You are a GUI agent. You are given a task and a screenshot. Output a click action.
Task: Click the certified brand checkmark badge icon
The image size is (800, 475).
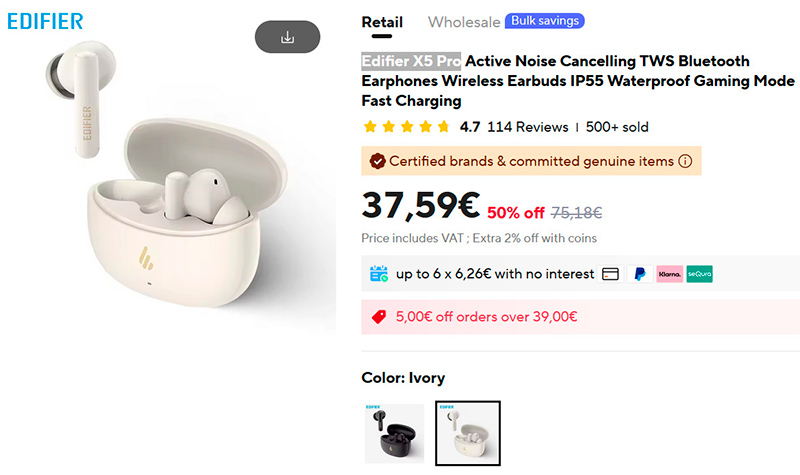[x=377, y=161]
